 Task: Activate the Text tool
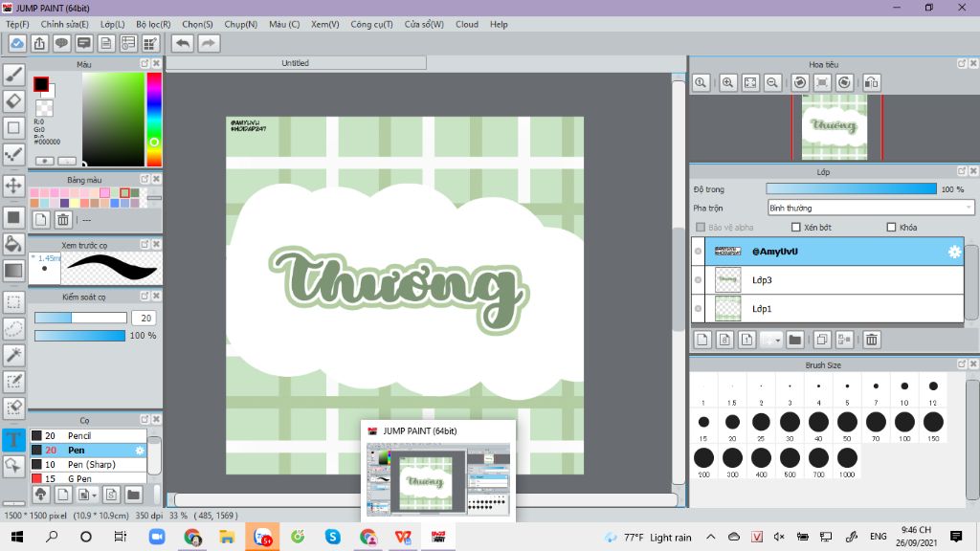[x=13, y=439]
